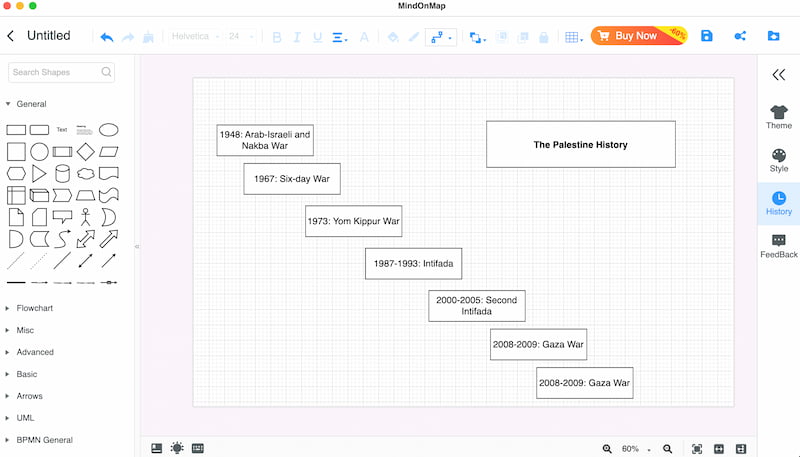Pick the hexagon shape
The width and height of the screenshot is (800, 457).
tap(16, 173)
